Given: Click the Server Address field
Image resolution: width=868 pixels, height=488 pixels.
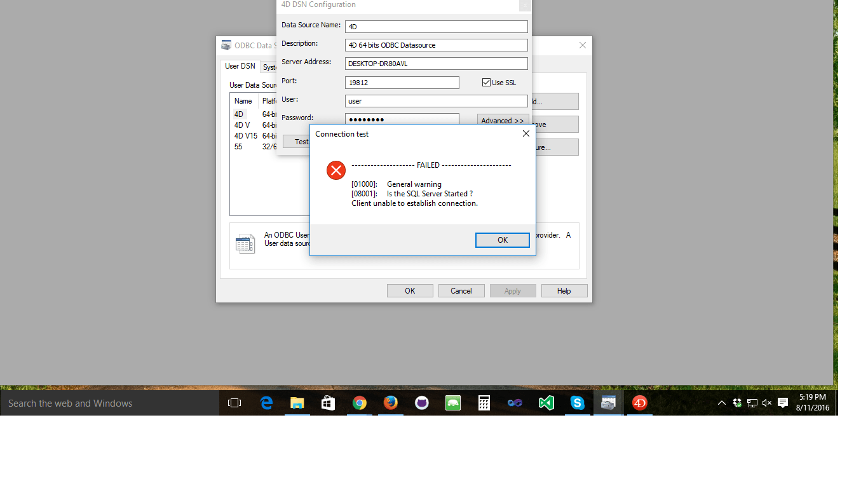Looking at the screenshot, I should tap(436, 64).
